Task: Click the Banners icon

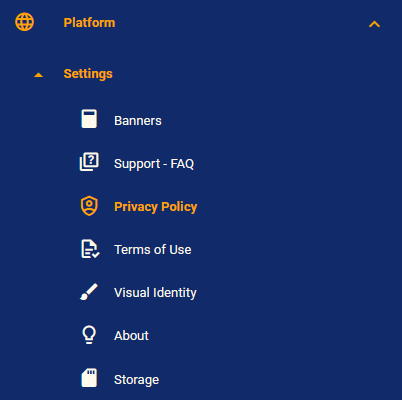Action: tap(89, 119)
